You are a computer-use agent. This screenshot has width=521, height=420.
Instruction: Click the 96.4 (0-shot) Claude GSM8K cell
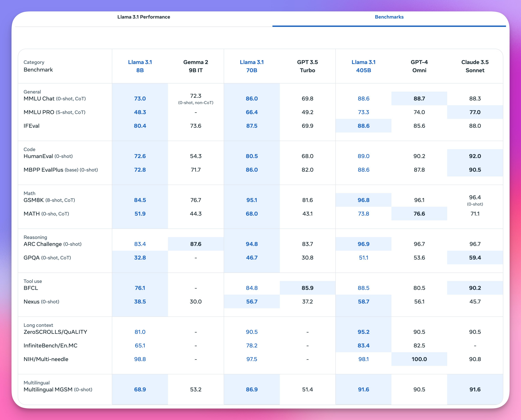(475, 200)
